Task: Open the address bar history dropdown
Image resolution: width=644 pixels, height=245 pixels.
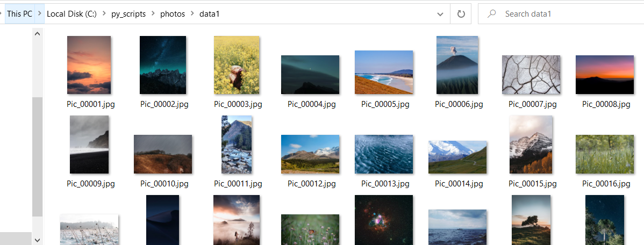Action: (440, 14)
